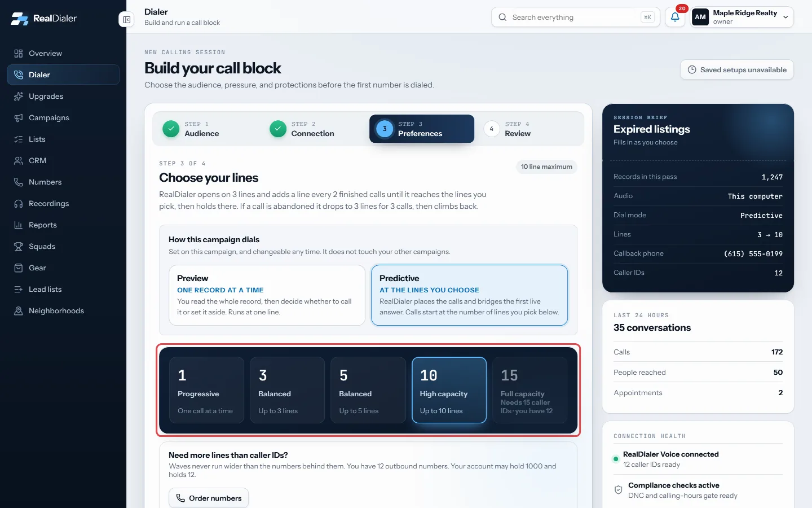Select the Preview dial mode card
812x508 pixels.
[x=267, y=295]
